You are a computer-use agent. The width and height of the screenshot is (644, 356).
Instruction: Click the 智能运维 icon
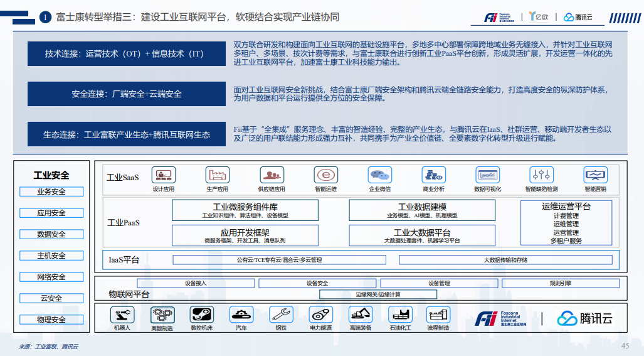[325, 175]
